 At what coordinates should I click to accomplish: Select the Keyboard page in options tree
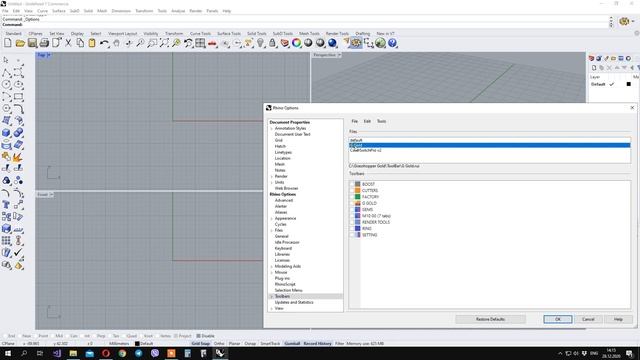point(283,248)
